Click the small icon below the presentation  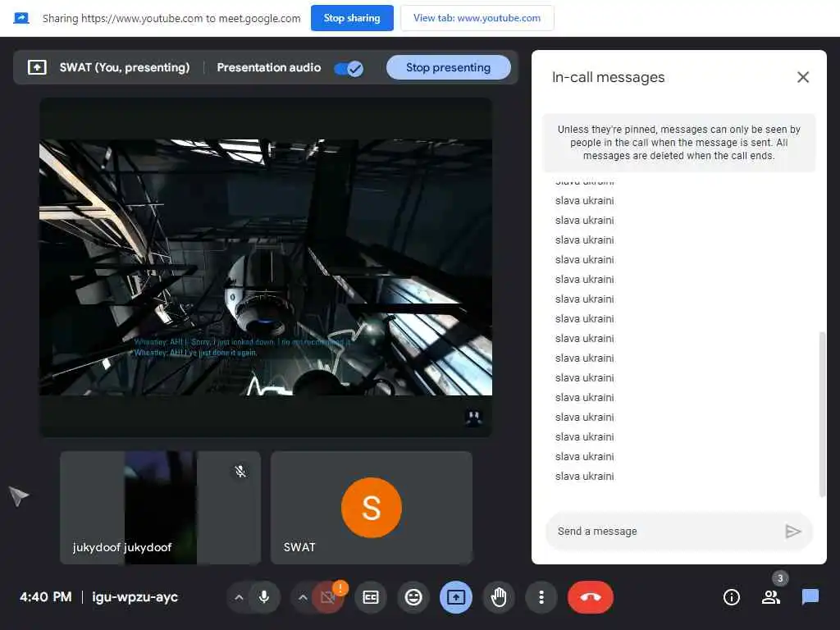(473, 418)
